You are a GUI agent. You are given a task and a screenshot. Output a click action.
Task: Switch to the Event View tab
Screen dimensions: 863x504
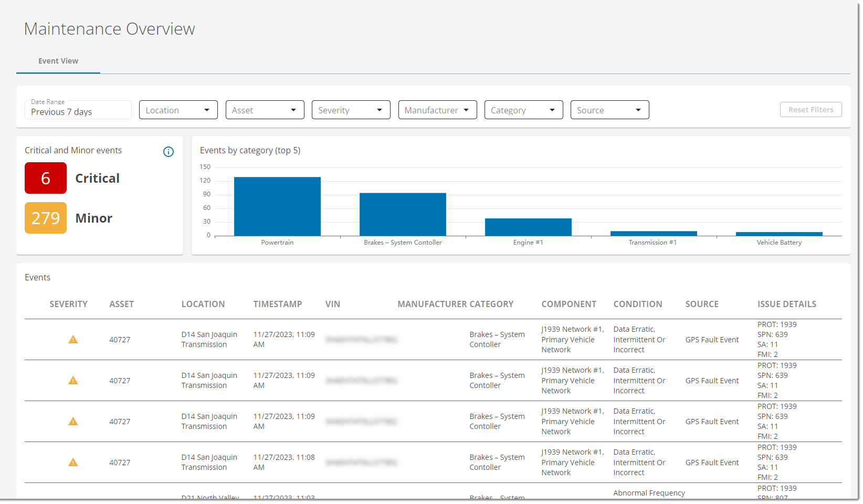click(x=58, y=61)
